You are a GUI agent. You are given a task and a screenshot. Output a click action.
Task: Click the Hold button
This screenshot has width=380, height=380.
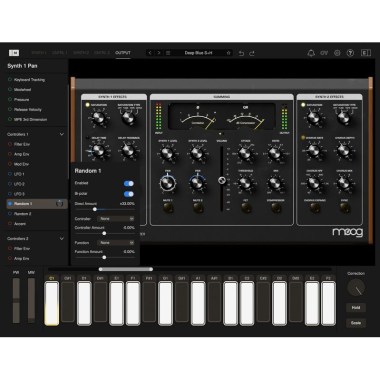pyautogui.click(x=356, y=307)
